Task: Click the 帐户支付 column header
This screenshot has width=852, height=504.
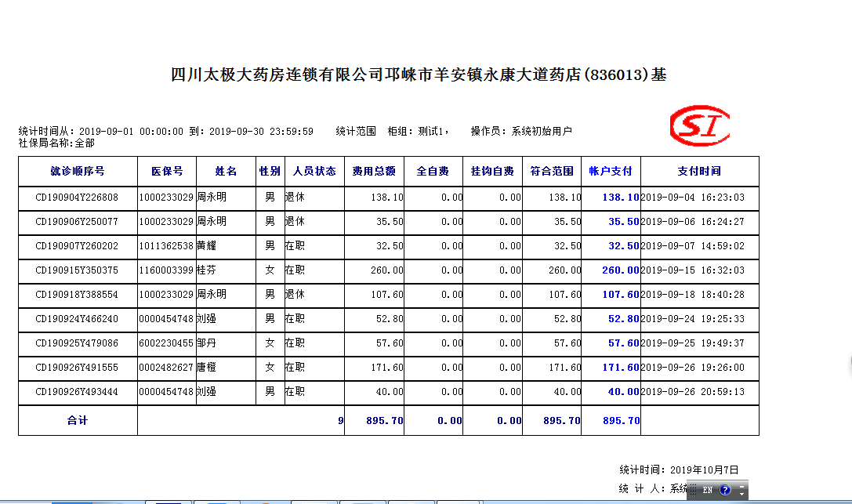Action: click(x=611, y=171)
